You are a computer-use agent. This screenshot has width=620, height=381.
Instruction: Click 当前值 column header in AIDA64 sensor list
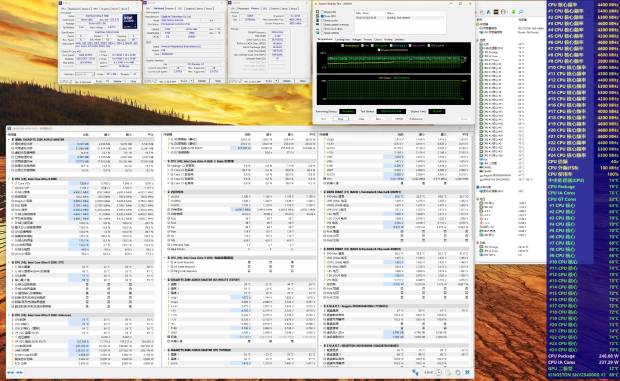[522, 20]
